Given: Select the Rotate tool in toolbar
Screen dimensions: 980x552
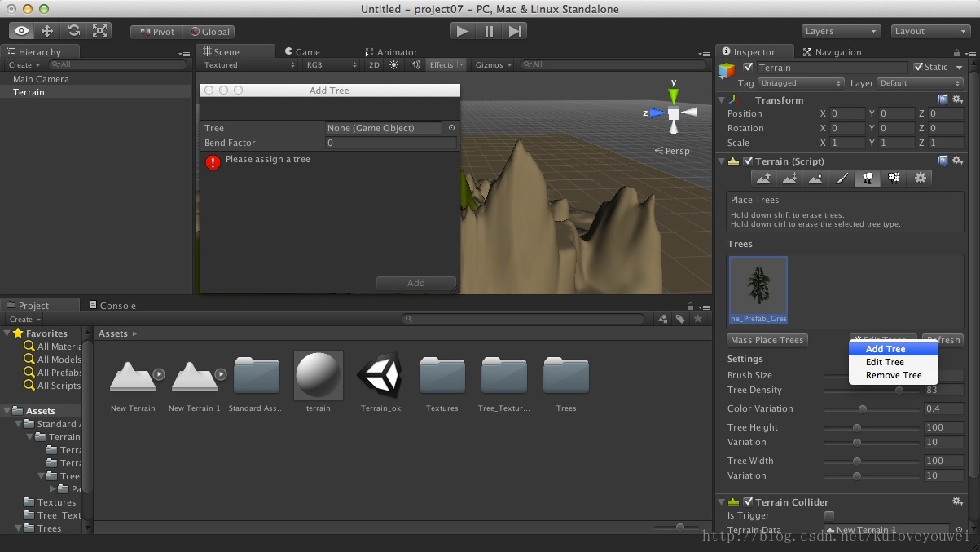Looking at the screenshot, I should [x=73, y=31].
